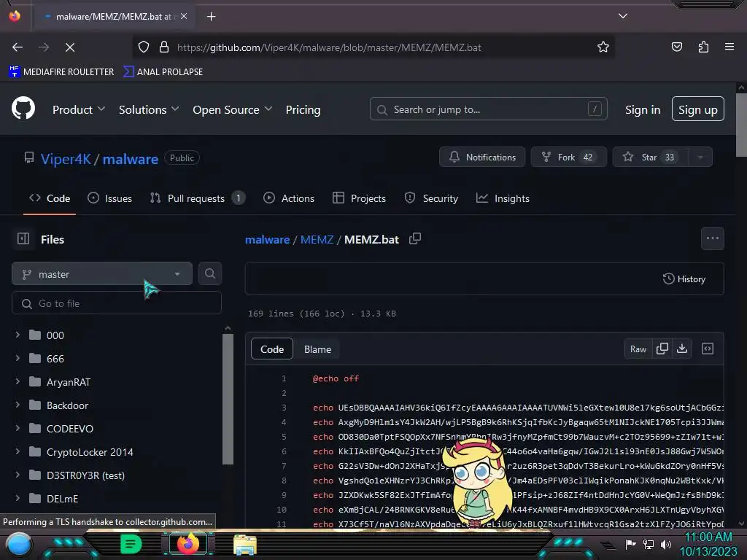747x560 pixels.
Task: Open the MEDIAFIRE ROULETTER bookmark
Action: coord(61,71)
